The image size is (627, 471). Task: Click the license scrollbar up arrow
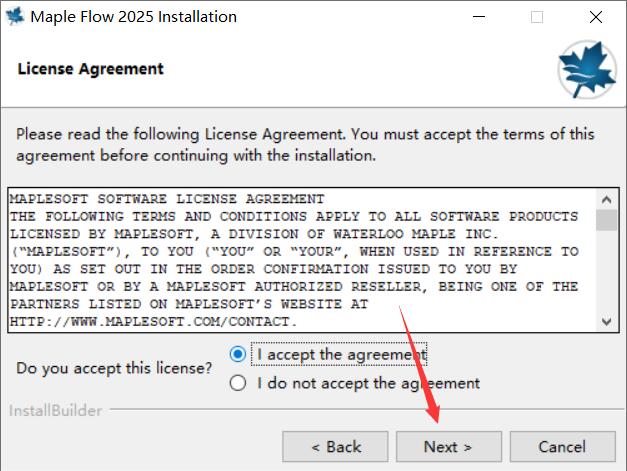[x=605, y=197]
